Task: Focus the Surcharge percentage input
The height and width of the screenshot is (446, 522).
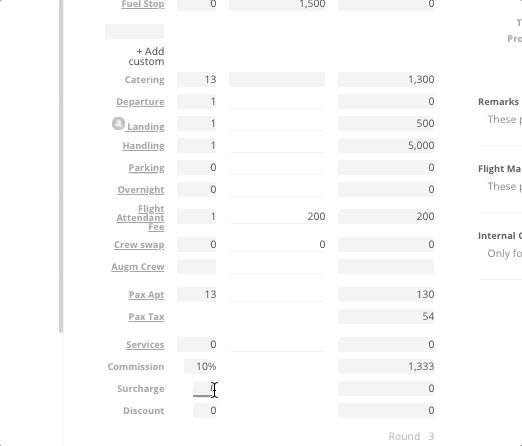Action: click(x=205, y=389)
